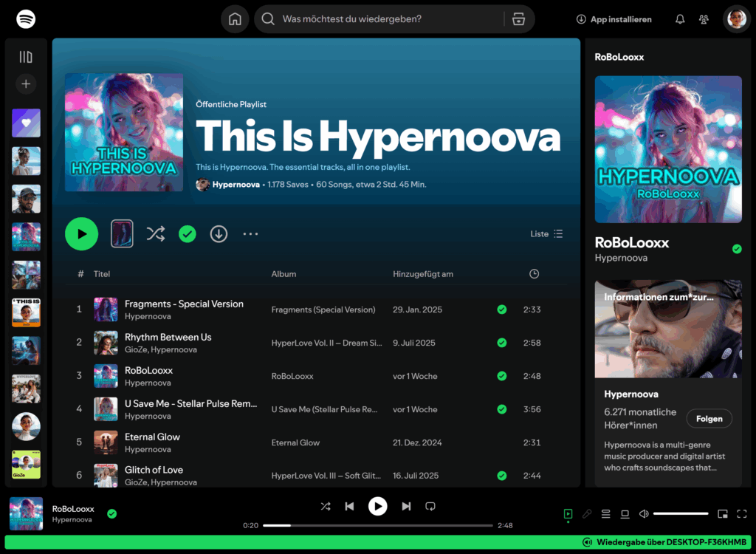
Task: Select the Glitch of Love track title
Action: [x=154, y=470]
